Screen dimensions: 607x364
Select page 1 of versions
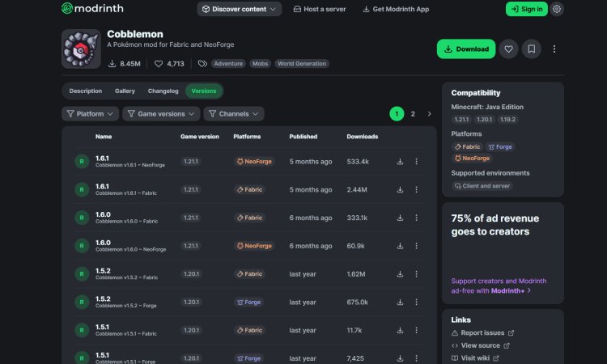(397, 114)
